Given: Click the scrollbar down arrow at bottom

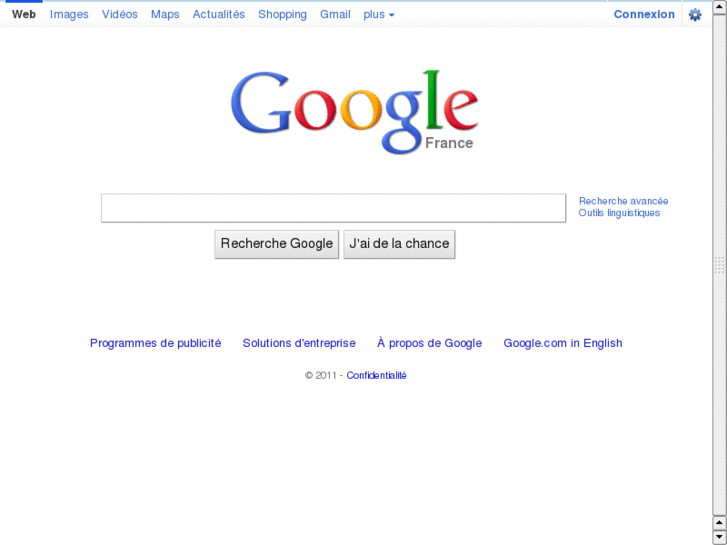Looking at the screenshot, I should tap(719, 537).
